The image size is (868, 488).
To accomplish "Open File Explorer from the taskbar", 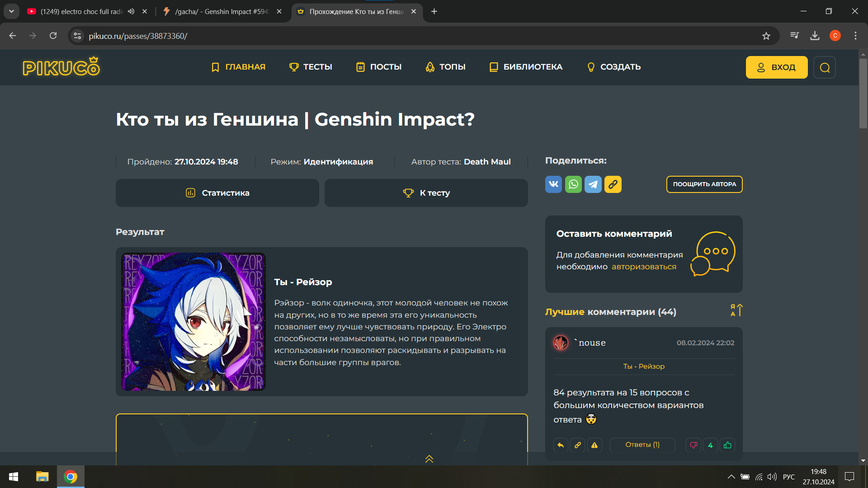I will pos(42,477).
